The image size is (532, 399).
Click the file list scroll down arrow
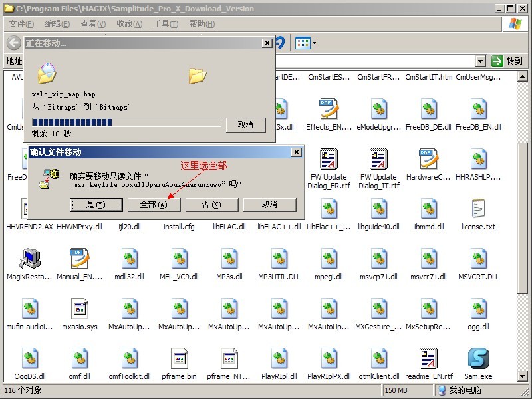click(x=523, y=376)
